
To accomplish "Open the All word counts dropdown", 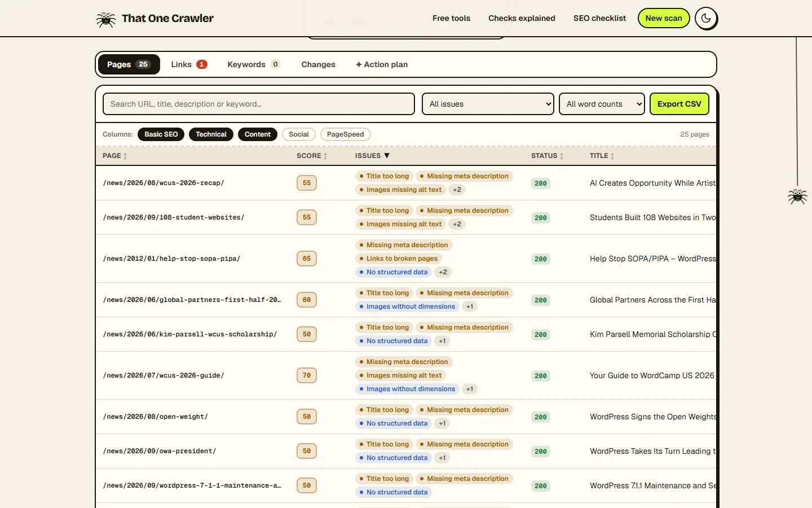I will [602, 104].
